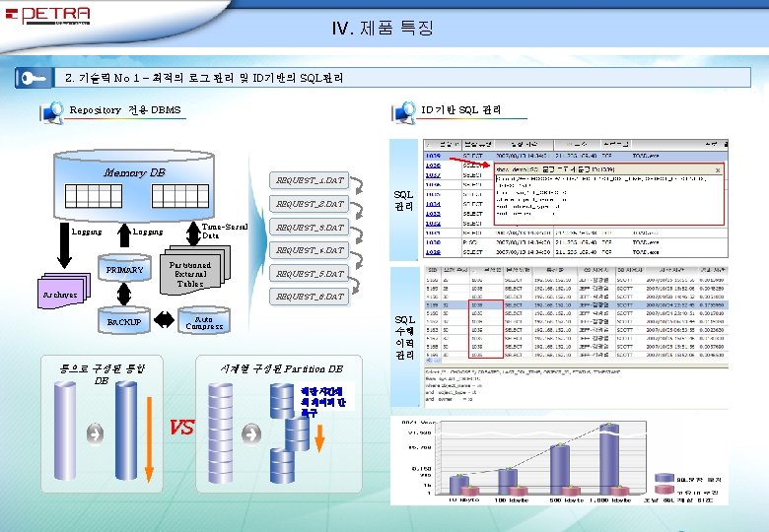This screenshot has width=769, height=532.
Task: Open SQL ID link 1038 in SQL table
Action: pos(433,166)
